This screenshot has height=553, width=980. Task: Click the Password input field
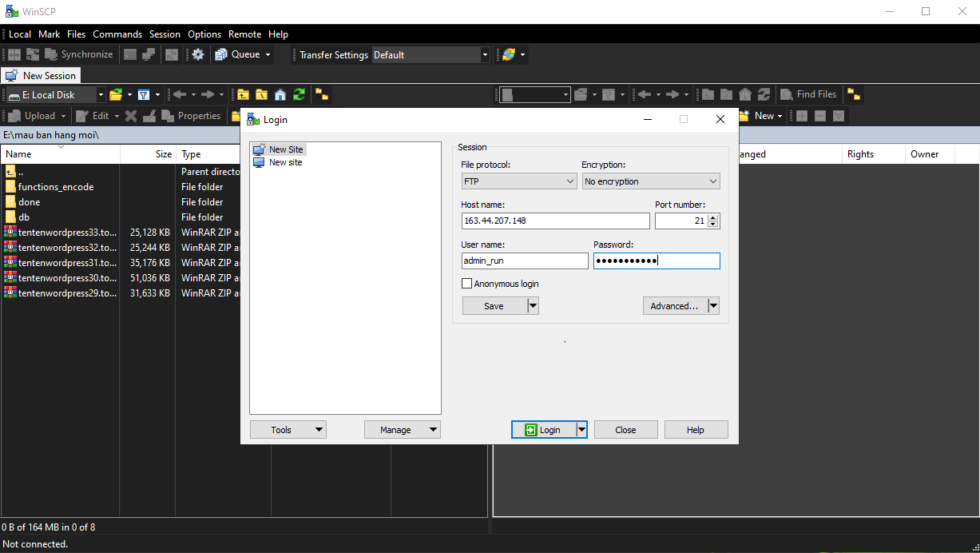(x=657, y=261)
